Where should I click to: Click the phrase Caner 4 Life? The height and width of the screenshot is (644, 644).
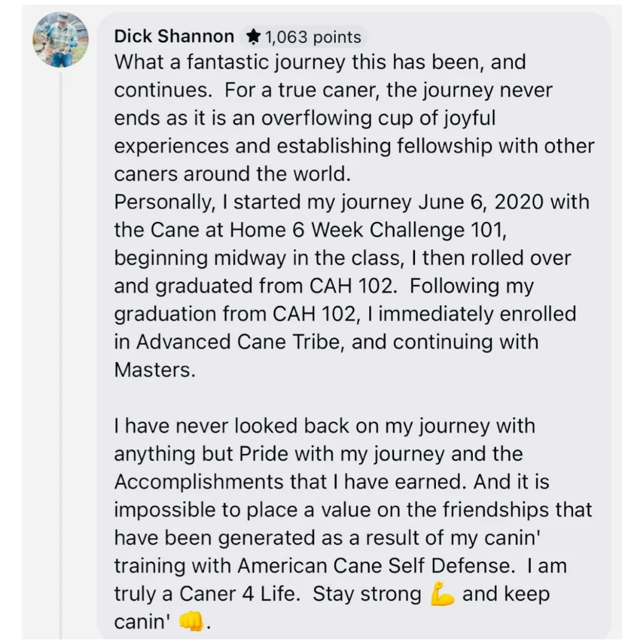click(x=237, y=593)
